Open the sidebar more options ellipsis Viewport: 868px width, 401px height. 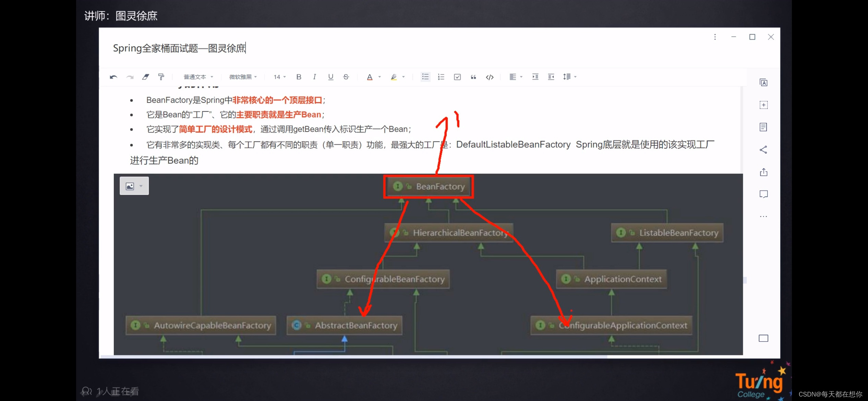tap(763, 217)
